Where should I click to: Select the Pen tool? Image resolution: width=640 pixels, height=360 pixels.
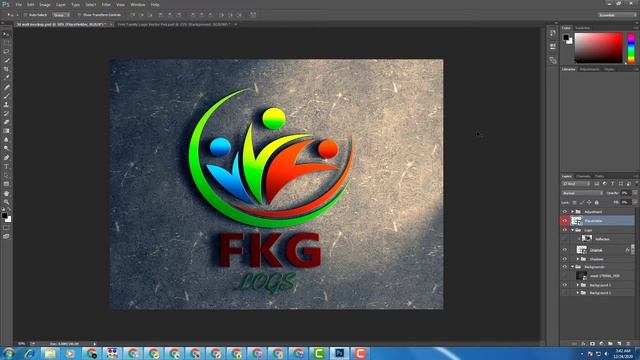click(6, 158)
